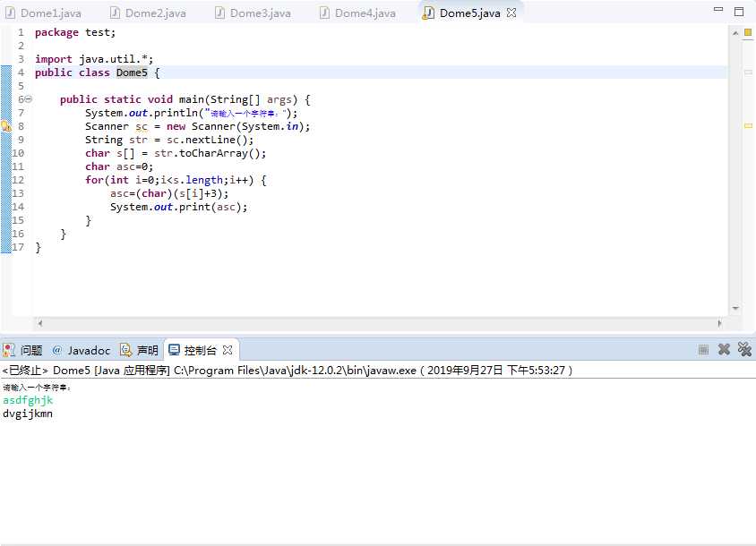Minimize the editor area
The height and width of the screenshot is (546, 756).
pos(718,9)
